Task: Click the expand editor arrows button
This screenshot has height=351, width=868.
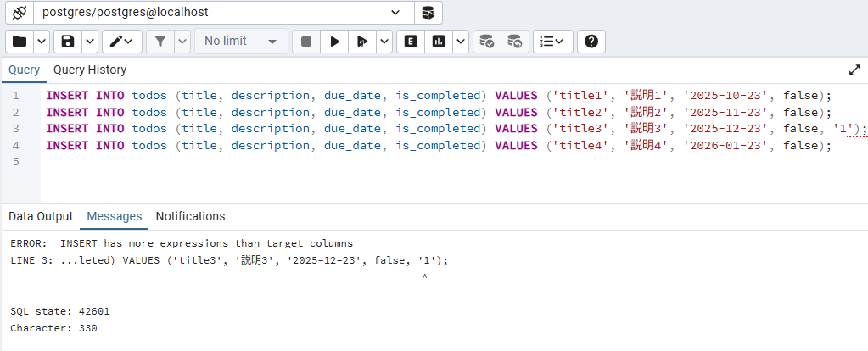Action: click(x=854, y=70)
